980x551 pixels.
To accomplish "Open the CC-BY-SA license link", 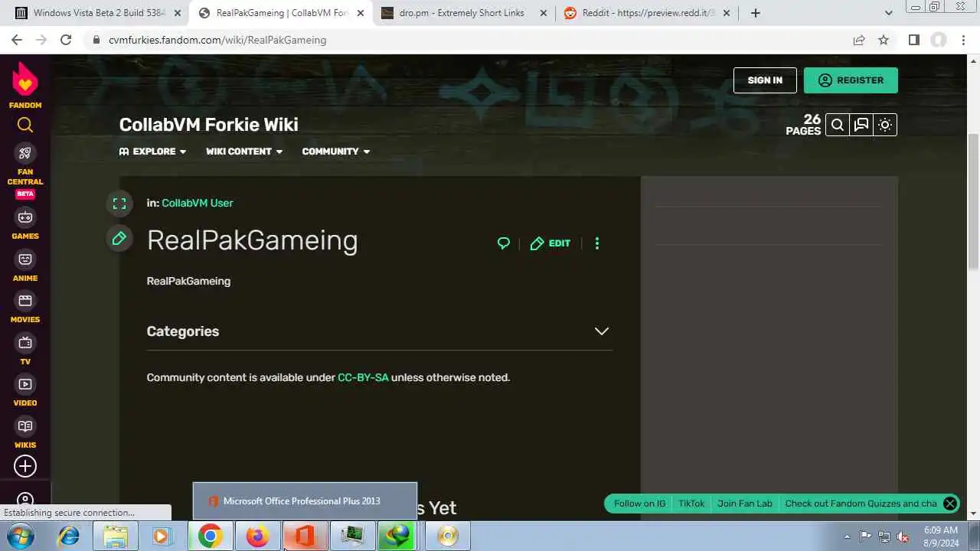I will coord(363,377).
